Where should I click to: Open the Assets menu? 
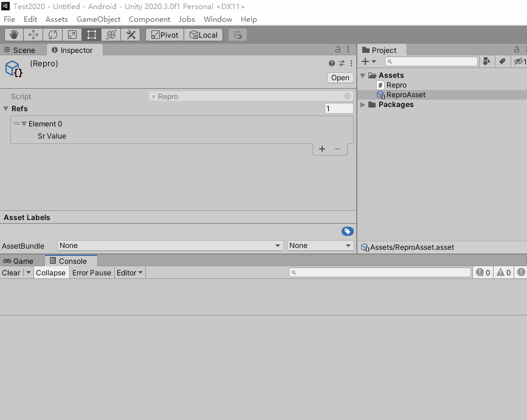[57, 19]
